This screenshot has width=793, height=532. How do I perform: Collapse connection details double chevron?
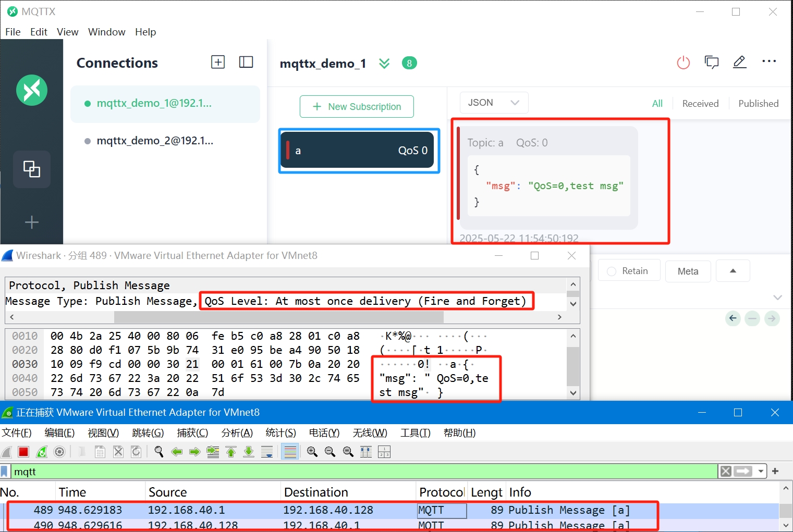pos(384,64)
